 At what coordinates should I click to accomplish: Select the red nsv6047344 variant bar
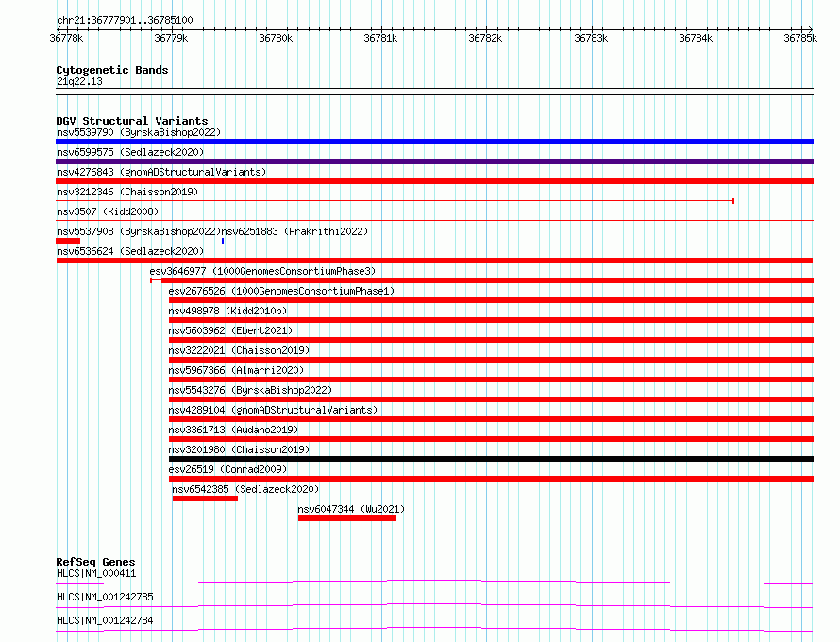coord(347,518)
